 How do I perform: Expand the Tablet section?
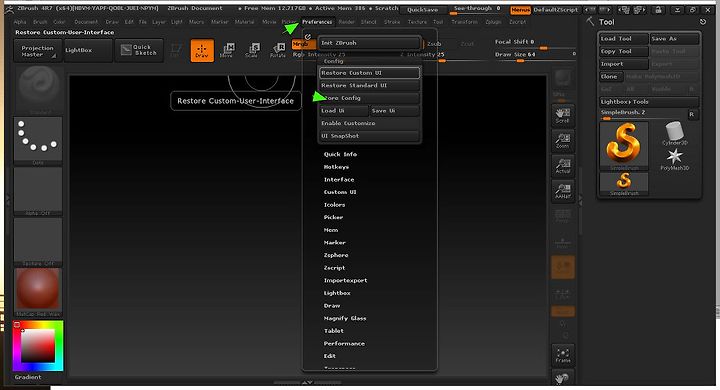click(334, 331)
